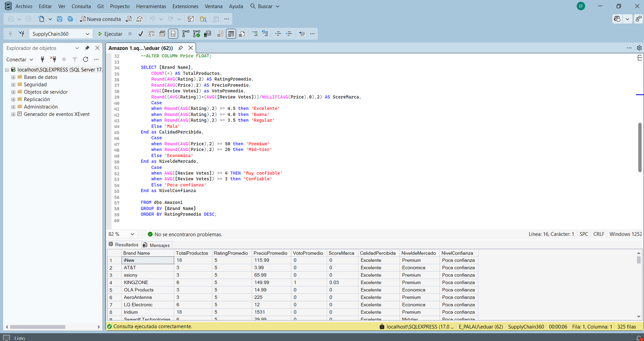Pin the Explorador de objetos panel
Screen dimensions: 644x341
pyautogui.click(x=87, y=48)
